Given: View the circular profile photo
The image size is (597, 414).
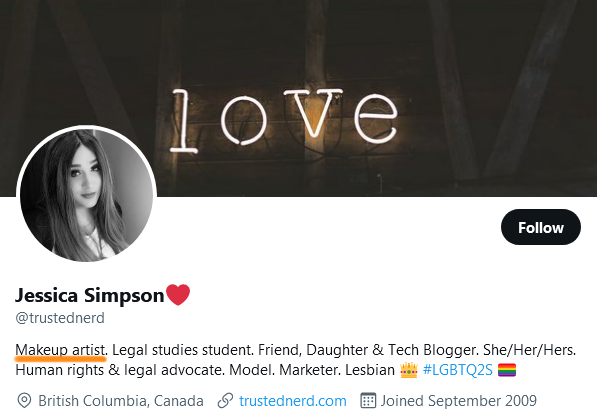Looking at the screenshot, I should click(x=86, y=195).
